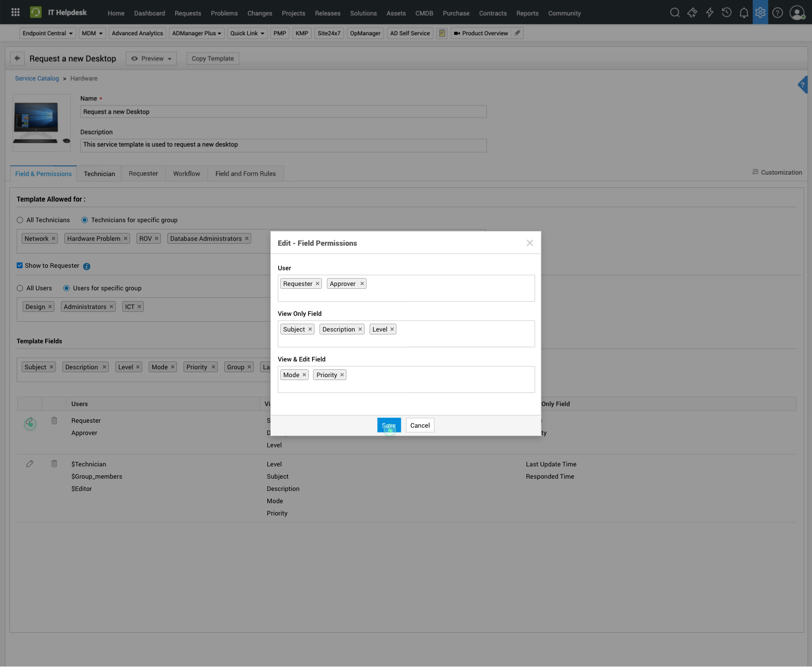Expand the Preview dropdown
The image size is (812, 667).
(151, 58)
